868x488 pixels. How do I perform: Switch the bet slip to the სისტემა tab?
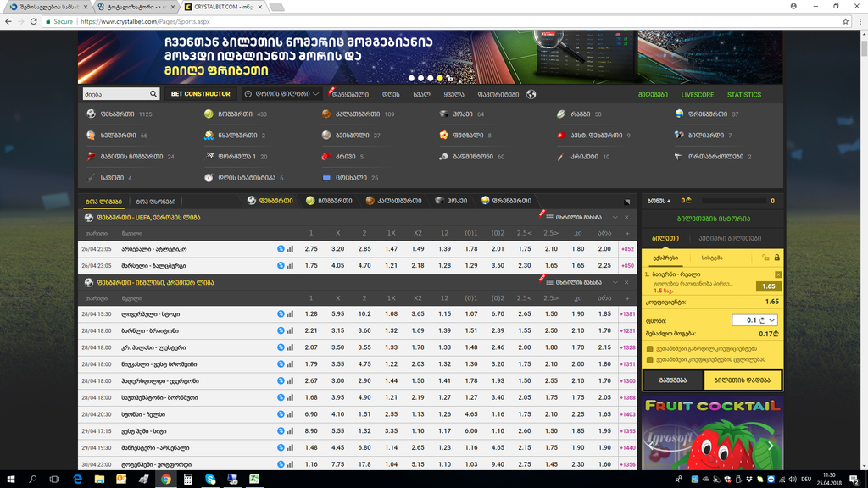point(712,258)
